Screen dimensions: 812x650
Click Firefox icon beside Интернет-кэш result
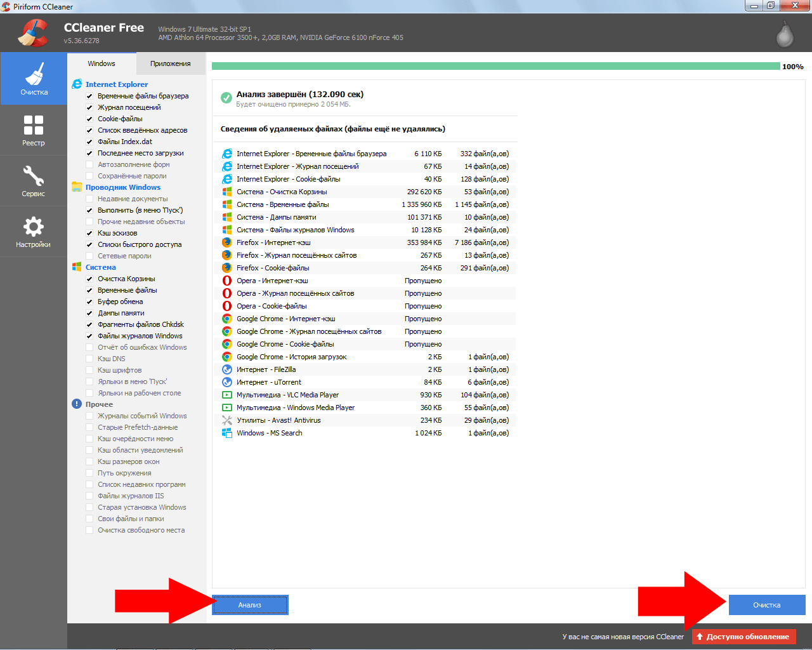[x=227, y=242]
